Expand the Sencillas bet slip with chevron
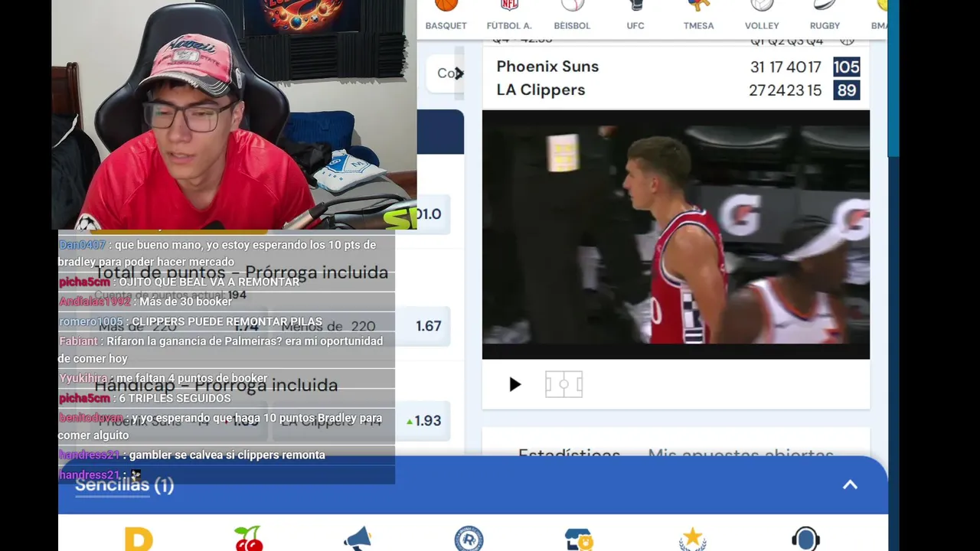Viewport: 980px width, 551px height. [x=850, y=484]
